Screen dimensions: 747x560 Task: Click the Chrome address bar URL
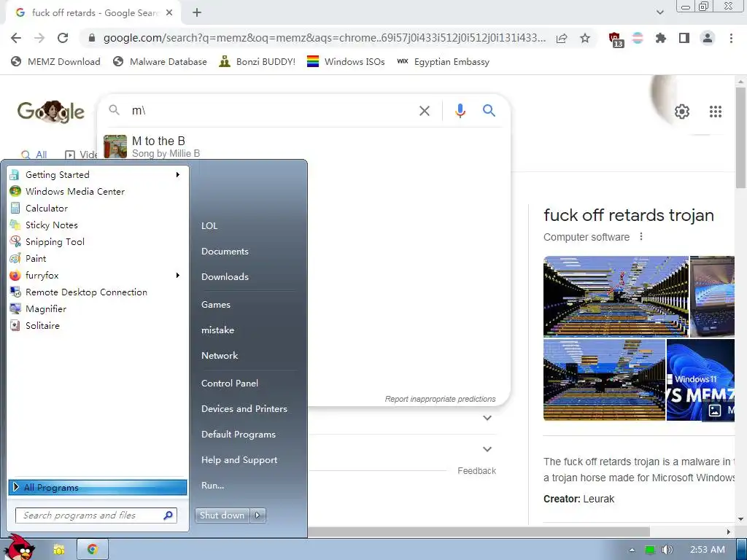325,38
